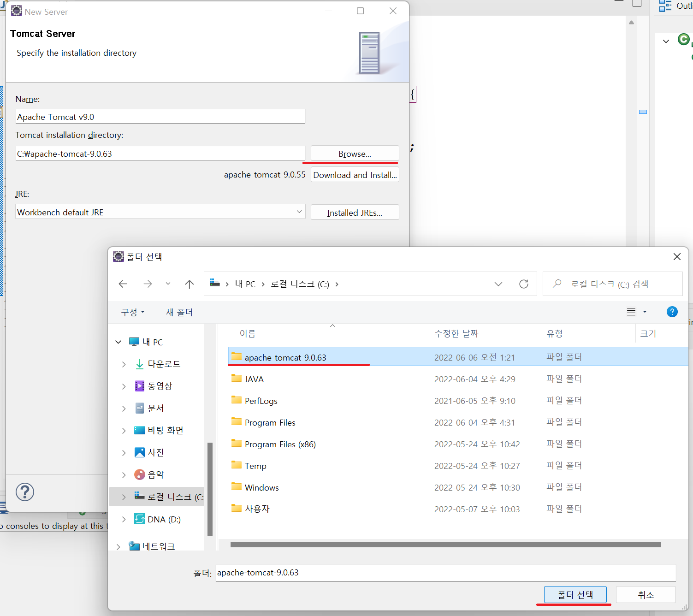This screenshot has height=616, width=693.
Task: Open 바탕 화면 in navigation pane
Action: click(x=166, y=430)
